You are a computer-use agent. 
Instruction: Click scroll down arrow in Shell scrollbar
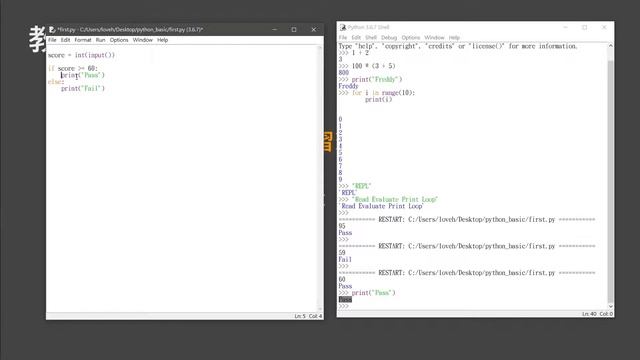click(611, 307)
